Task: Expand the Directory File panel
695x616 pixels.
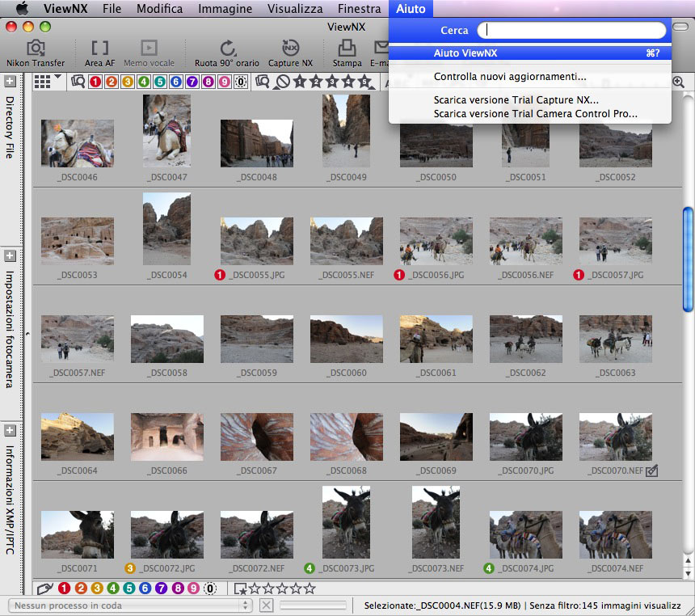Action: [10, 81]
